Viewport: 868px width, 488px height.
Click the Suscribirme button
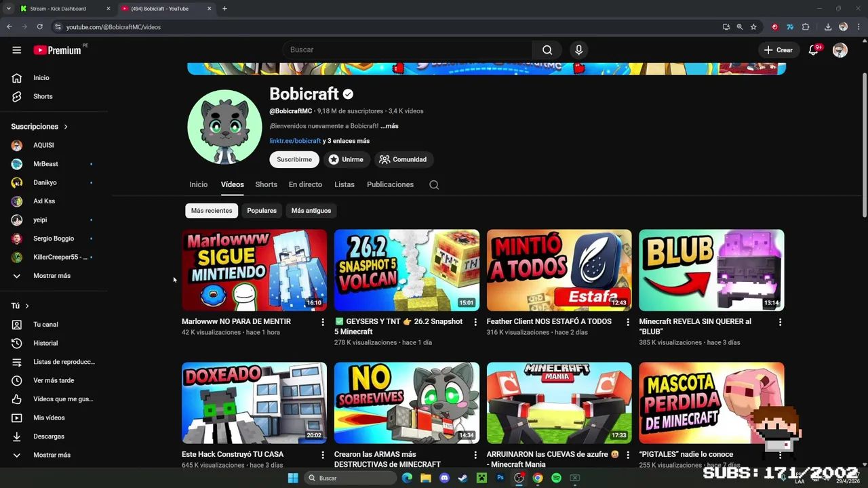(x=294, y=159)
